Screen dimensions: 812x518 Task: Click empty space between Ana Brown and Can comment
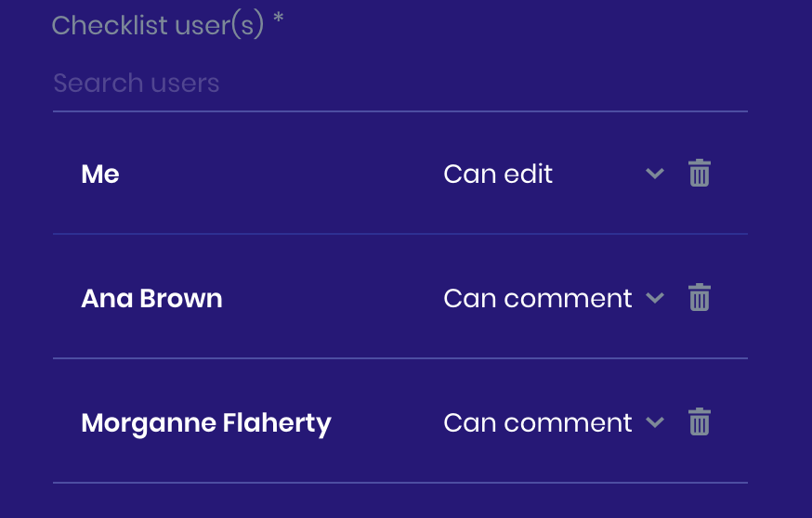(332, 299)
